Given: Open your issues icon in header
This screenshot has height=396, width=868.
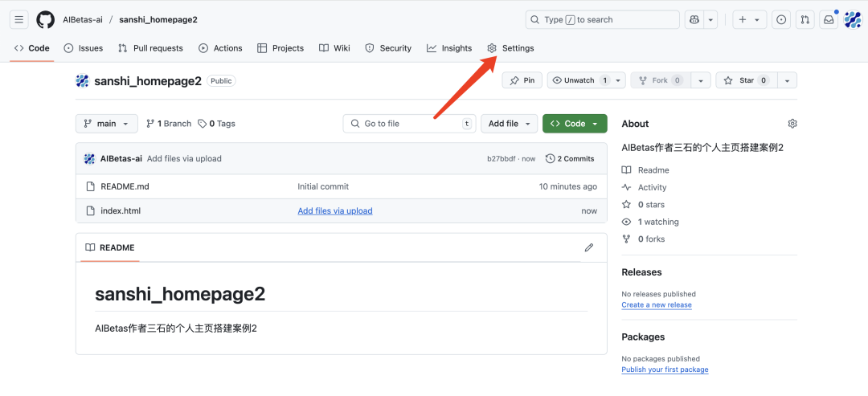Looking at the screenshot, I should [781, 20].
